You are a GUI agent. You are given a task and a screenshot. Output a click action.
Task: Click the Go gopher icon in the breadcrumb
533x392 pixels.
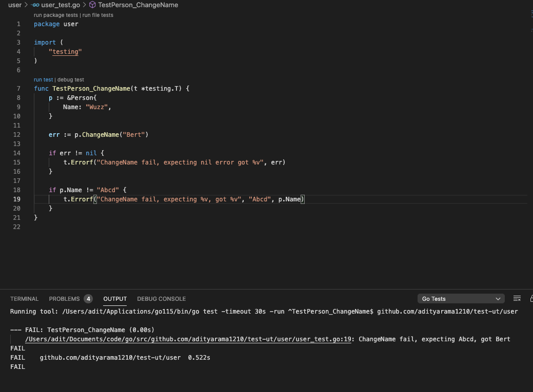point(35,5)
